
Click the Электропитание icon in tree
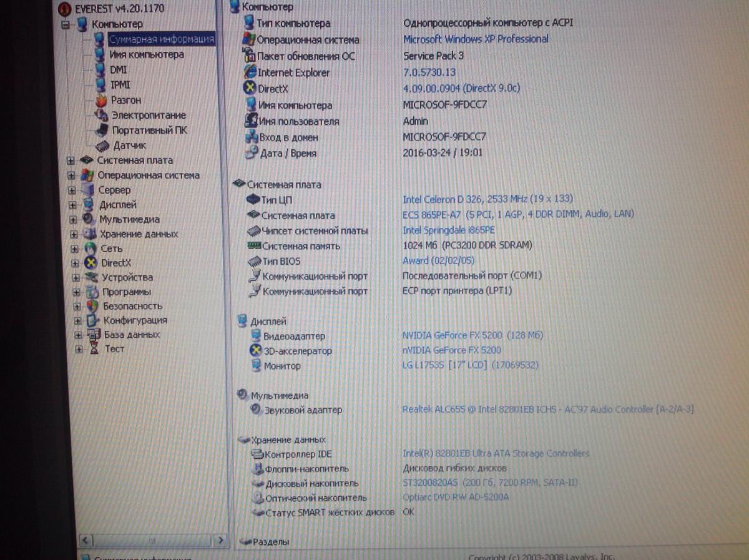[x=101, y=115]
